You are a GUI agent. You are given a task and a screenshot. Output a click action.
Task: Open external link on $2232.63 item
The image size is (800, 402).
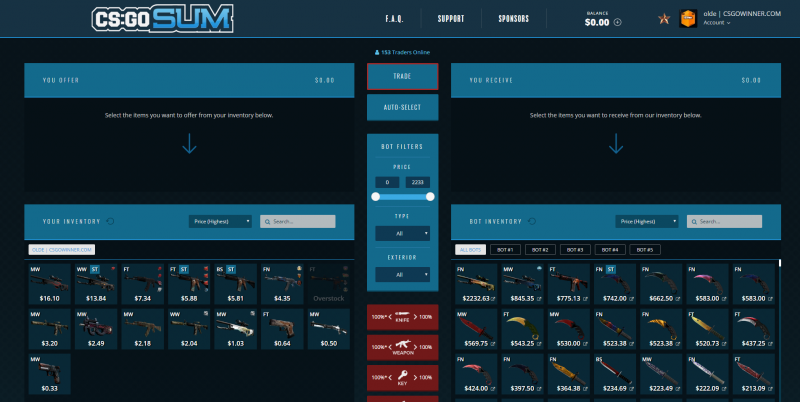coord(493,299)
